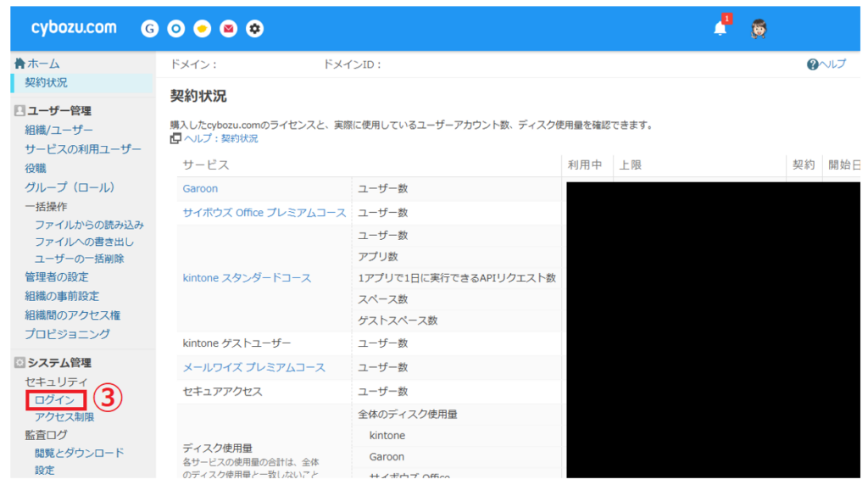Screen dimensions: 868x485
Task: Click the サービス column header
Action: pyautogui.click(x=206, y=165)
